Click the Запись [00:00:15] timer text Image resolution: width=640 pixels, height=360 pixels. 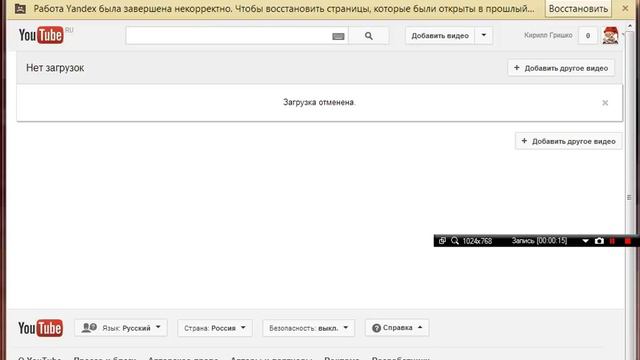[x=539, y=241]
